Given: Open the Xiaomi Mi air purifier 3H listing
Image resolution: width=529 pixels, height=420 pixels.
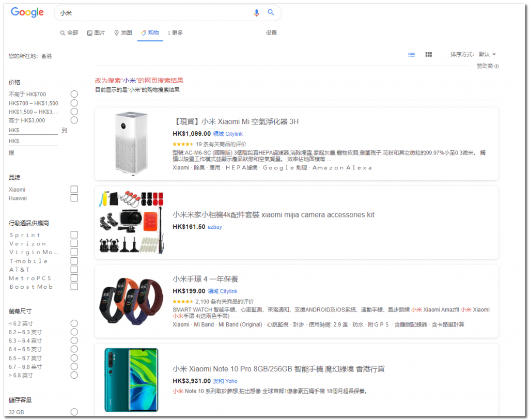Looking at the screenshot, I should (x=235, y=122).
